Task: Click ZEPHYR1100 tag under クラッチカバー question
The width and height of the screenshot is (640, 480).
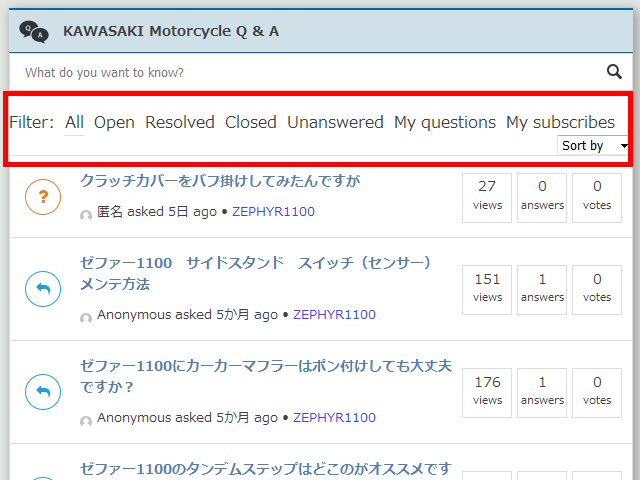Action: point(273,211)
